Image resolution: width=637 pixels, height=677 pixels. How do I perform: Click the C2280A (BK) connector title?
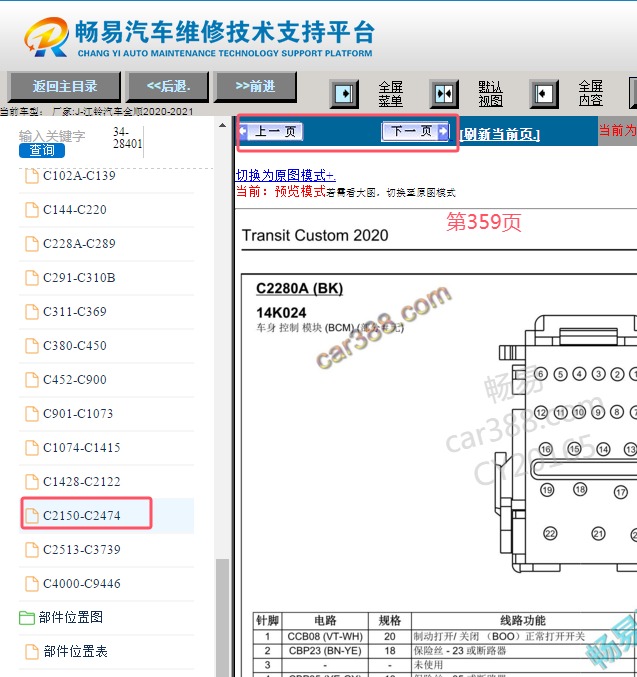(x=300, y=288)
